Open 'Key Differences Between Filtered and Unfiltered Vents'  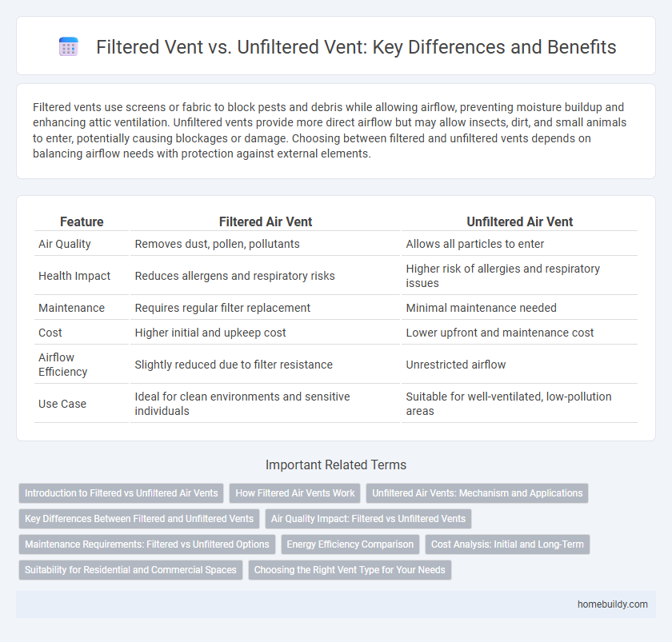pos(139,519)
